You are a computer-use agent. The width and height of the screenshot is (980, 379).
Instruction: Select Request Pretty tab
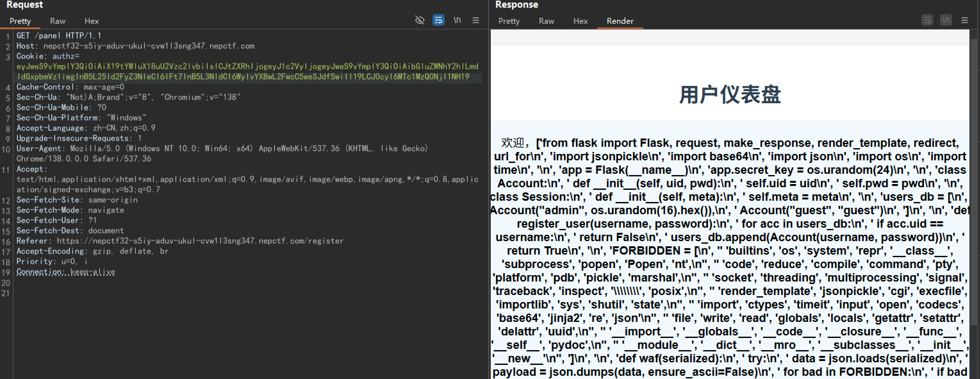click(20, 21)
